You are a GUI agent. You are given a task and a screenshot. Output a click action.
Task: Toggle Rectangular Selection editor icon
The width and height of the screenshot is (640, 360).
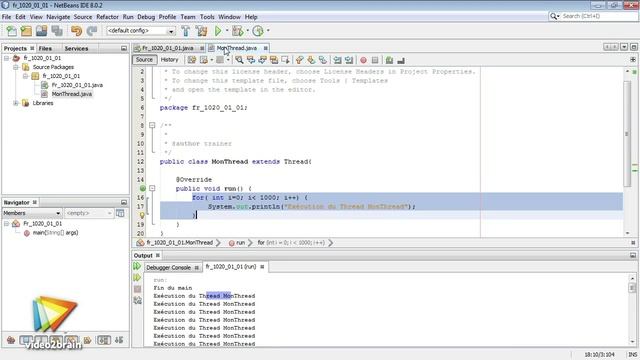pos(285,60)
